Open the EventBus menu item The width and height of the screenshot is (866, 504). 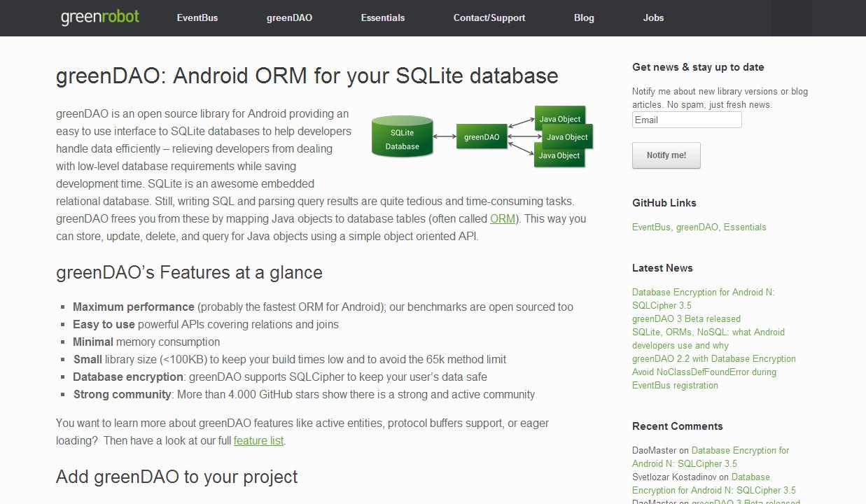click(x=197, y=17)
